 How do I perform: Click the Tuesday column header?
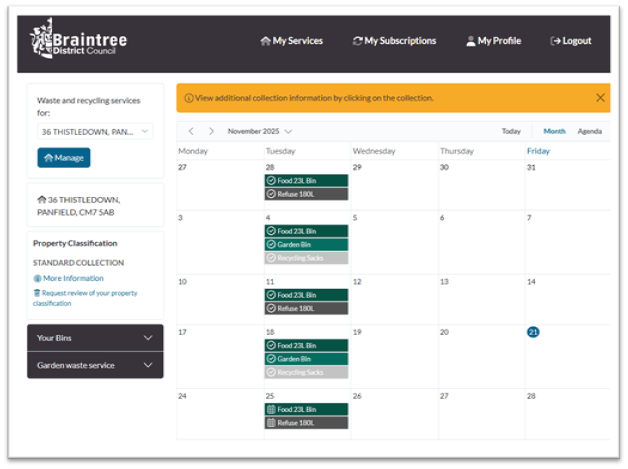(x=280, y=151)
